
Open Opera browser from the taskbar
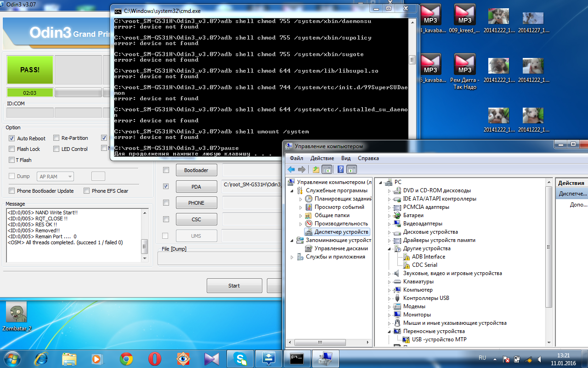coord(154,359)
